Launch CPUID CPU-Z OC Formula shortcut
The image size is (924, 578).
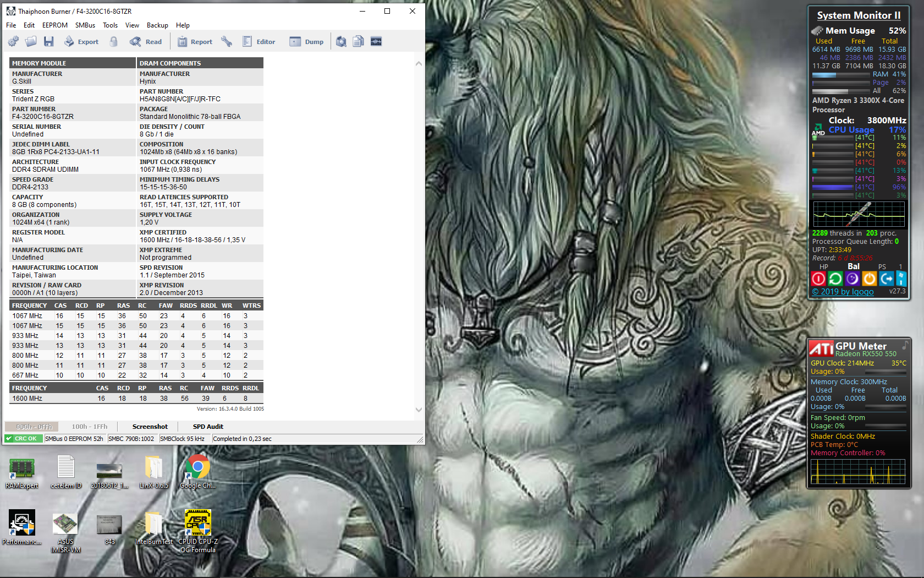[x=198, y=531]
